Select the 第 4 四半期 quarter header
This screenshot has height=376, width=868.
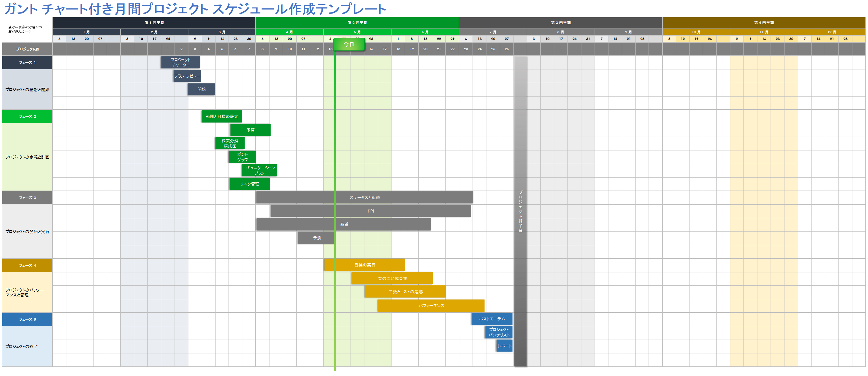[x=764, y=23]
